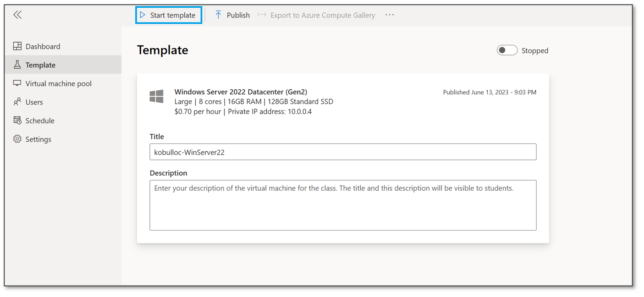
Task: Switch to the Template section
Action: coord(41,65)
